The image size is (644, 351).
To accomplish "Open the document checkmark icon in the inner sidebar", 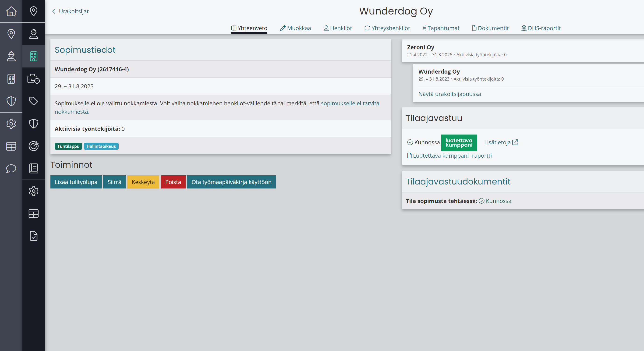I will (x=33, y=236).
